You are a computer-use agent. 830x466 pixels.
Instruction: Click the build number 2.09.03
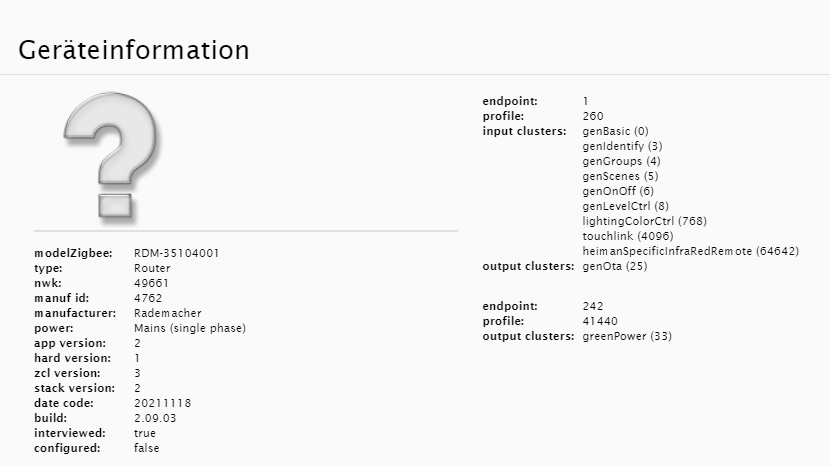pyautogui.click(x=155, y=418)
